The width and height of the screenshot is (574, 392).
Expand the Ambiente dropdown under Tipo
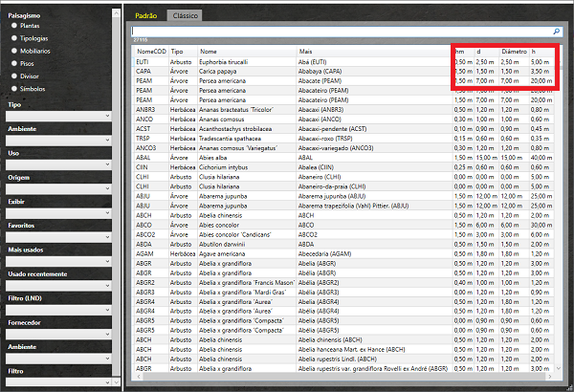(56, 140)
